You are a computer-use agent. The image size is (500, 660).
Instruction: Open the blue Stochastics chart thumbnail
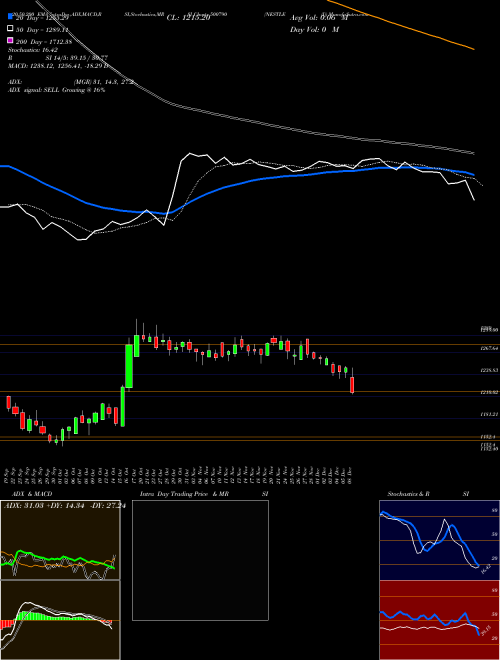coord(439,540)
